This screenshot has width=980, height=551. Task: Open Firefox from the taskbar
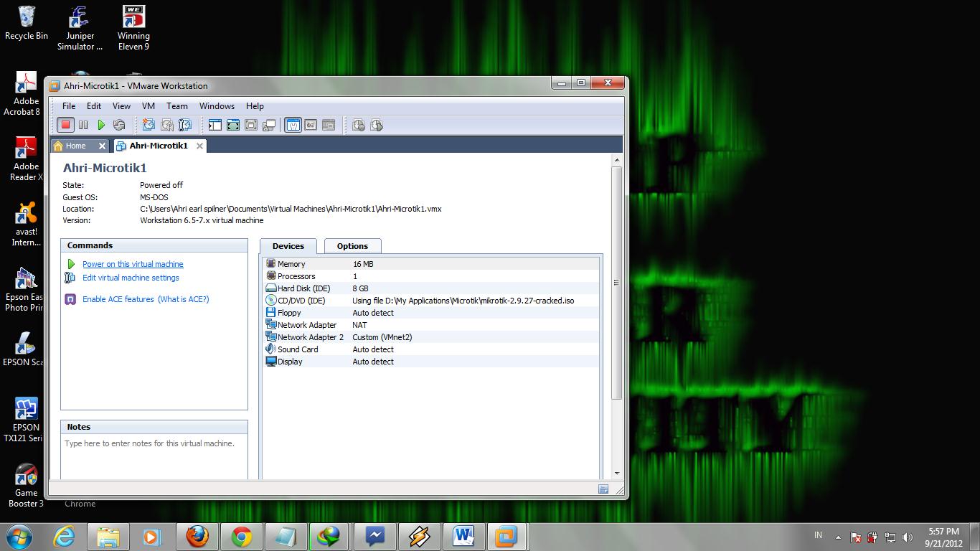pyautogui.click(x=197, y=536)
